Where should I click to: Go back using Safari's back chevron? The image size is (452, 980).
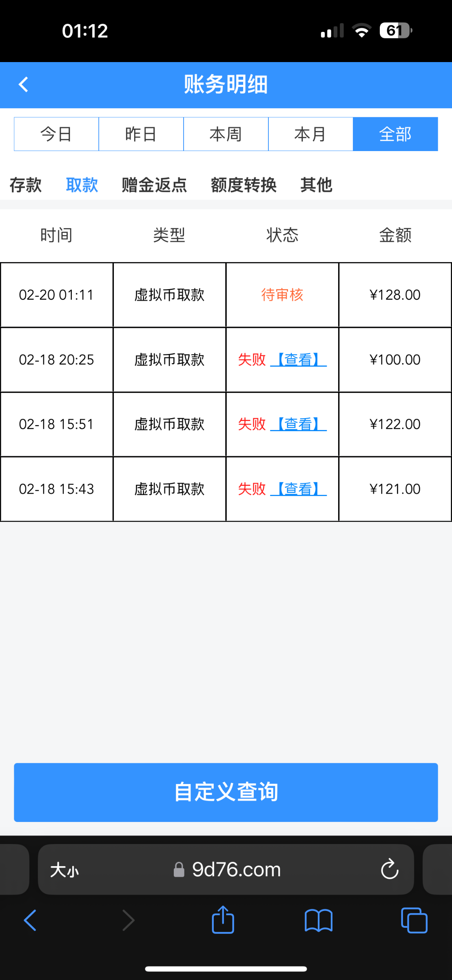[30, 920]
